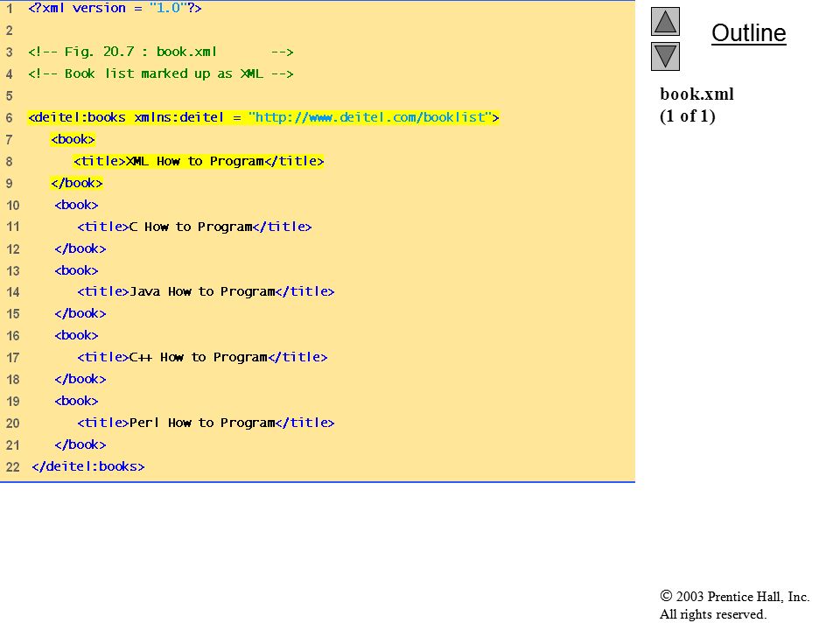Click the 'Book list marked up as XML' comment
Image resolution: width=840 pixels, height=630 pixels.
[x=161, y=73]
